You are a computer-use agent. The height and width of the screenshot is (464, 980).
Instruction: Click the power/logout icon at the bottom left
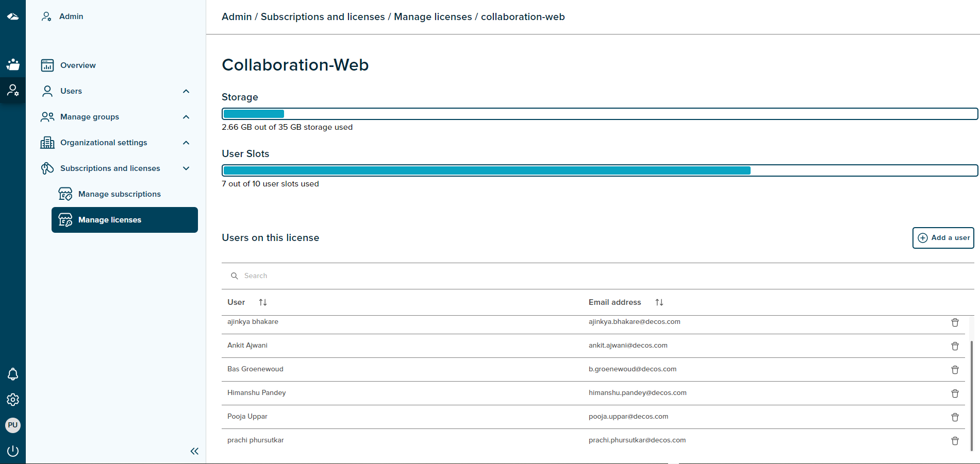[12, 451]
